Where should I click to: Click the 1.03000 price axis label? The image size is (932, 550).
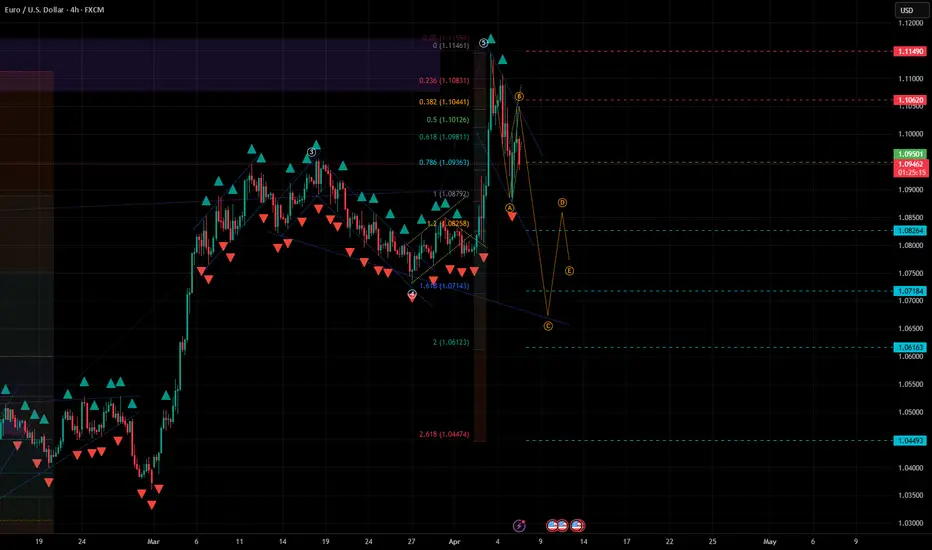(x=911, y=523)
